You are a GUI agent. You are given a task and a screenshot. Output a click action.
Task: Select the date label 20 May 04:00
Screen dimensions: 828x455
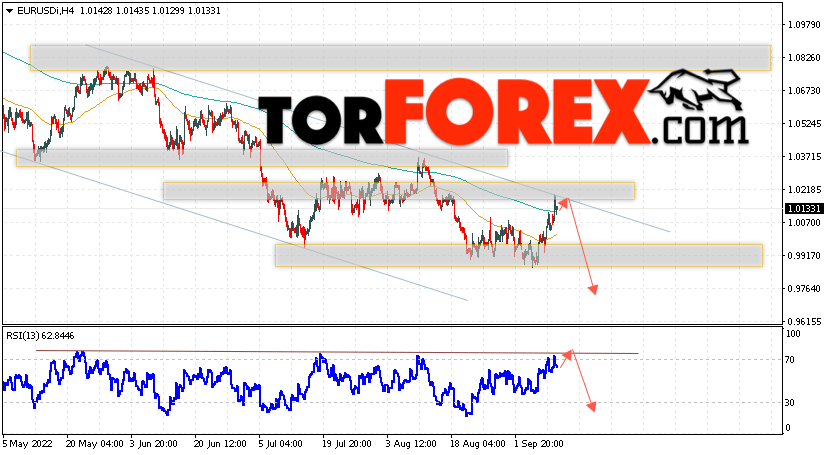(95, 444)
